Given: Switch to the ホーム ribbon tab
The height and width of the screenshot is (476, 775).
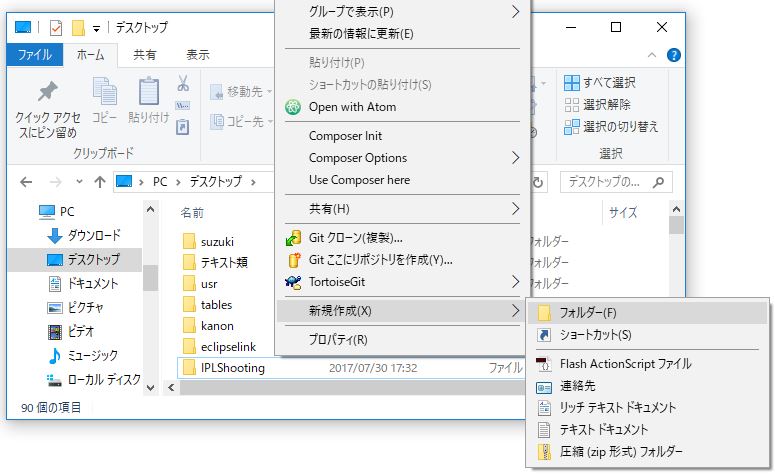Looking at the screenshot, I should [90, 54].
